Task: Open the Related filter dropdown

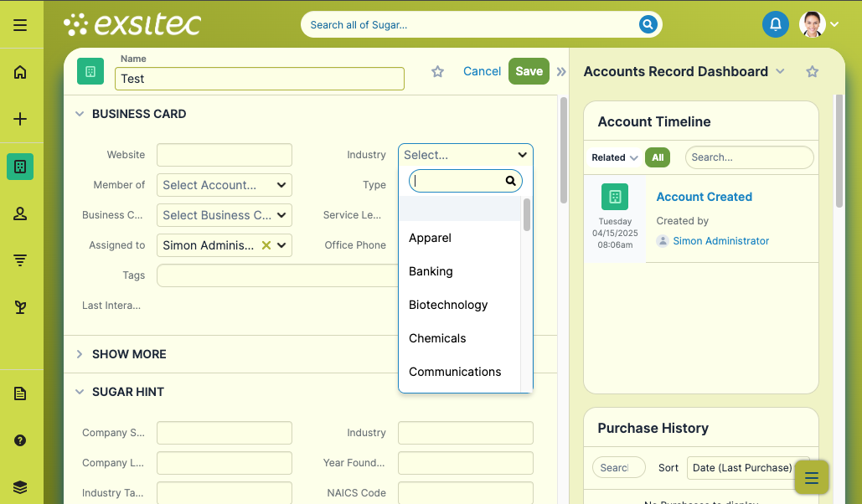Action: [615, 157]
